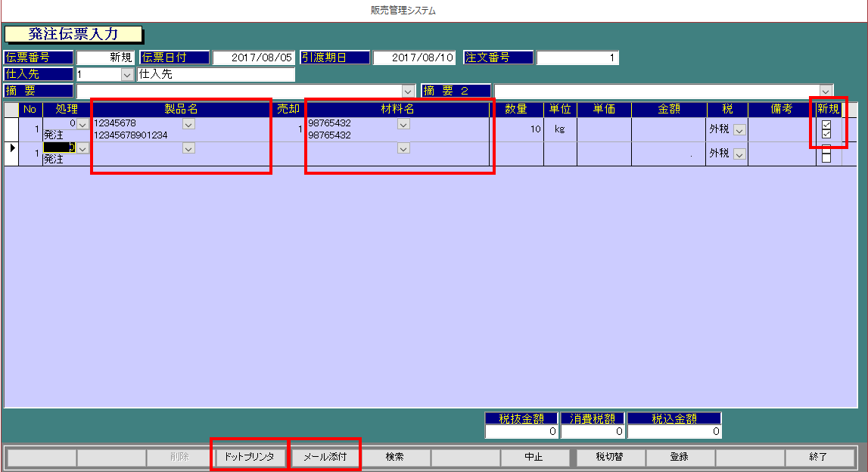Click the empty 金額 cell in the 12345678 row

(669, 129)
